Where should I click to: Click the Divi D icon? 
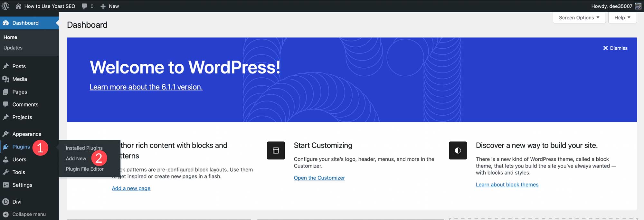[6, 202]
